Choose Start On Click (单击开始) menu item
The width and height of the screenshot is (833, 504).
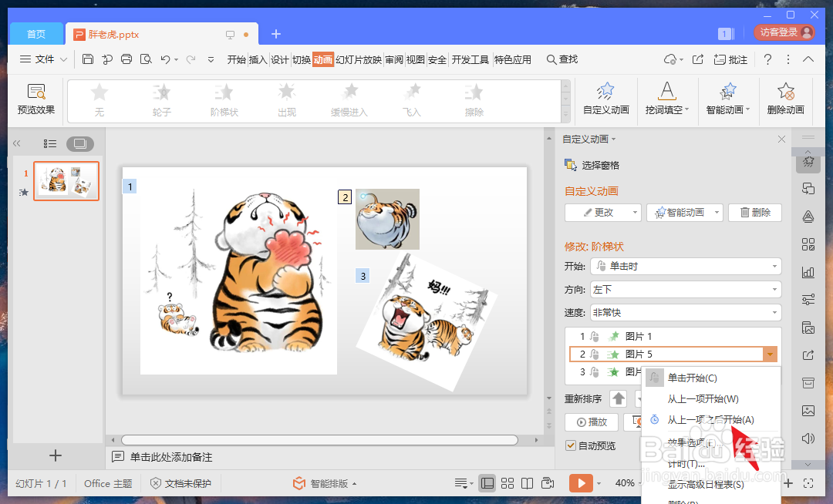[x=711, y=378]
